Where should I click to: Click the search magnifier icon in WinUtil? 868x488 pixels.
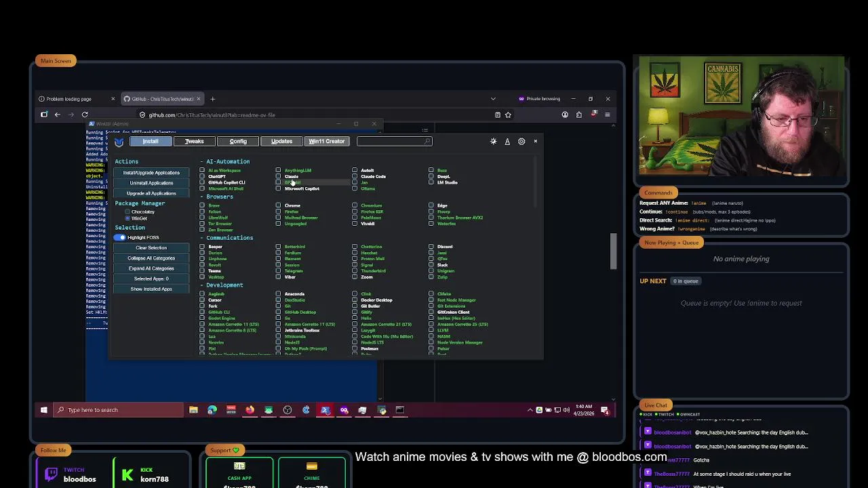tap(427, 141)
